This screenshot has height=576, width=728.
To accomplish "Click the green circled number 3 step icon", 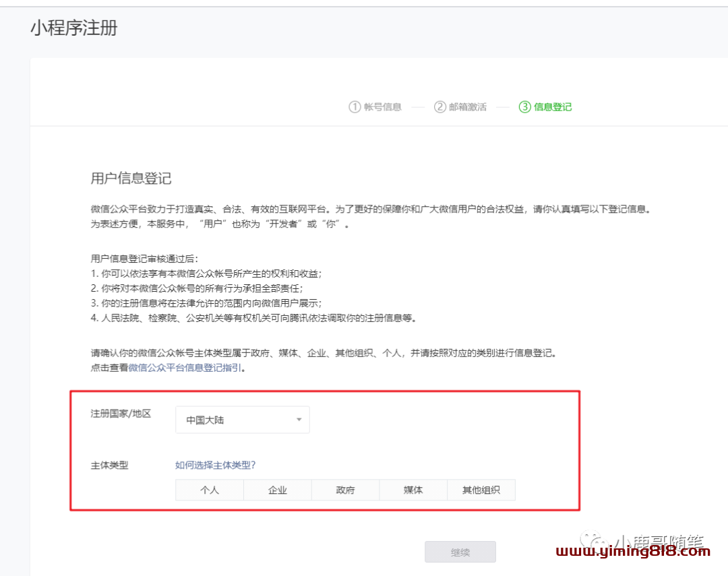I will [x=524, y=106].
